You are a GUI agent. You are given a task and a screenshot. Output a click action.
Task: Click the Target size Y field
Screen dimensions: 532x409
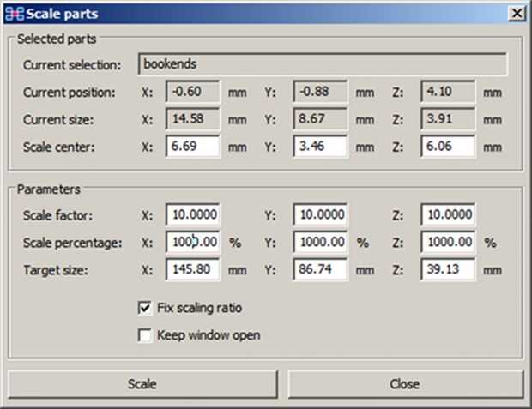coord(320,269)
